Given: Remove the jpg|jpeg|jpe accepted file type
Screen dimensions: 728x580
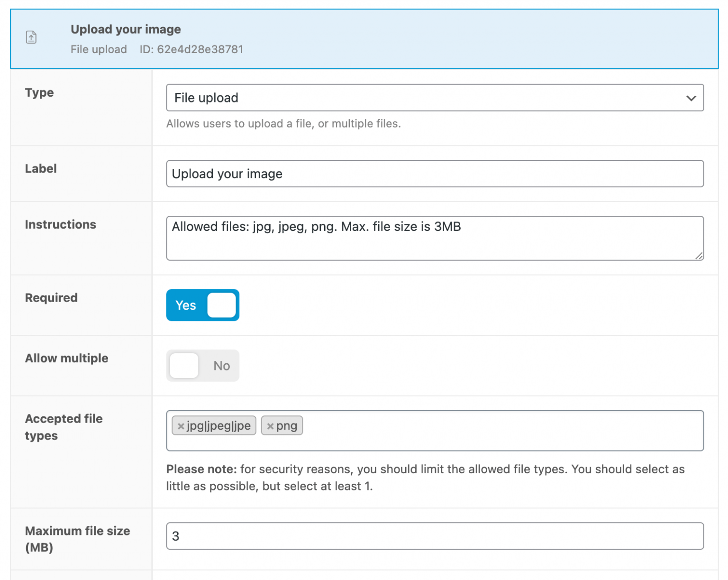Looking at the screenshot, I should [x=181, y=426].
